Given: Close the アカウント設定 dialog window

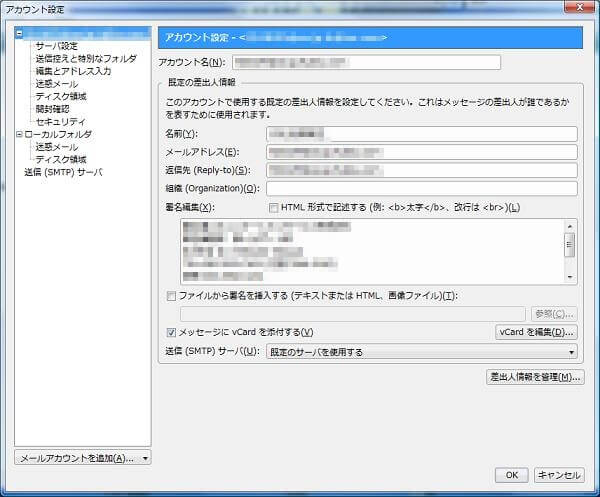Looking at the screenshot, I should point(580,7).
